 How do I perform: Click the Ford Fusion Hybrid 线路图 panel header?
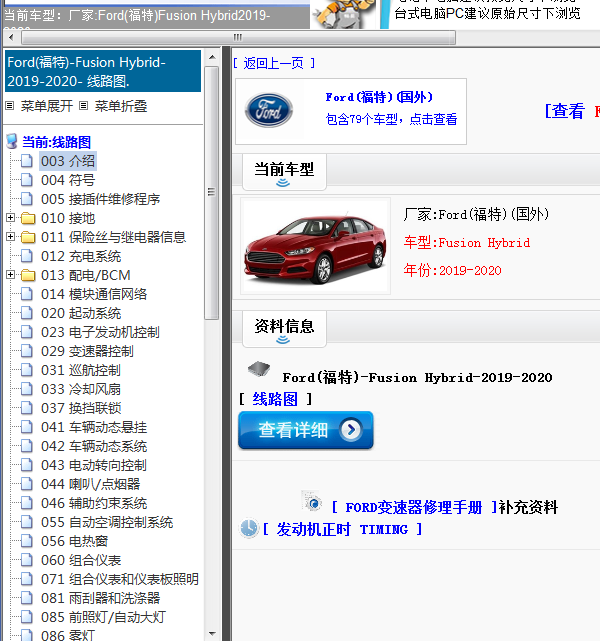(x=103, y=72)
